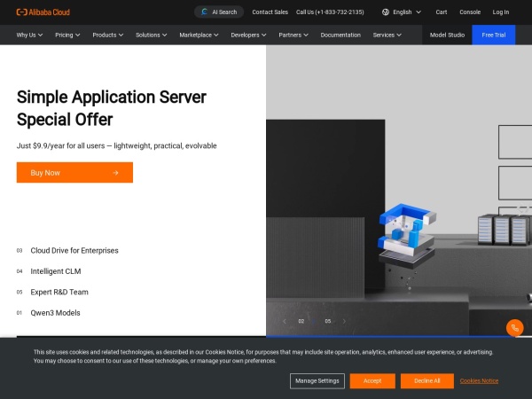532x399 pixels.
Task: Expand the Products menu
Action: [x=108, y=35]
